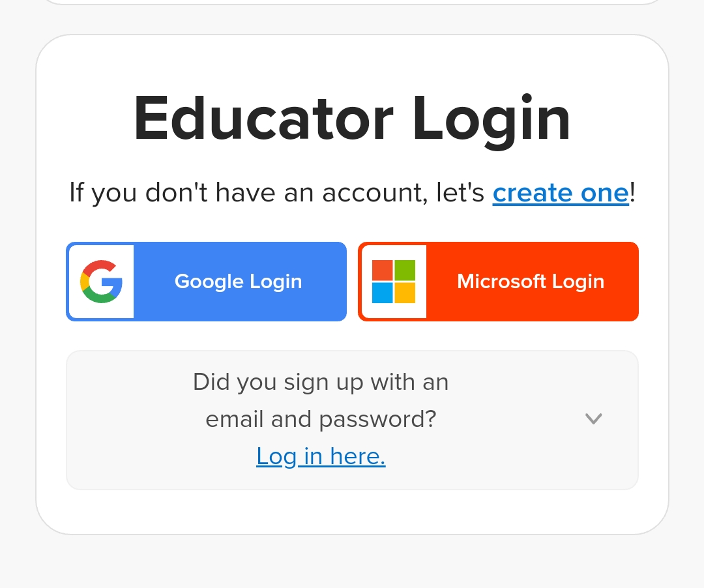Click the word "Educator" in the title
Viewport: 704px width, 588px height.
coord(263,119)
